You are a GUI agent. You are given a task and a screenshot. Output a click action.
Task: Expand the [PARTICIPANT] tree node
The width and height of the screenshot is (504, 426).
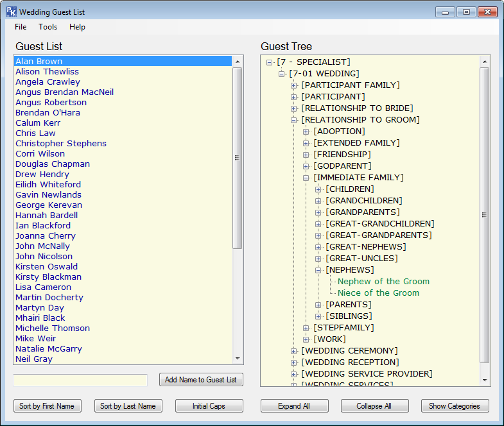pos(294,97)
